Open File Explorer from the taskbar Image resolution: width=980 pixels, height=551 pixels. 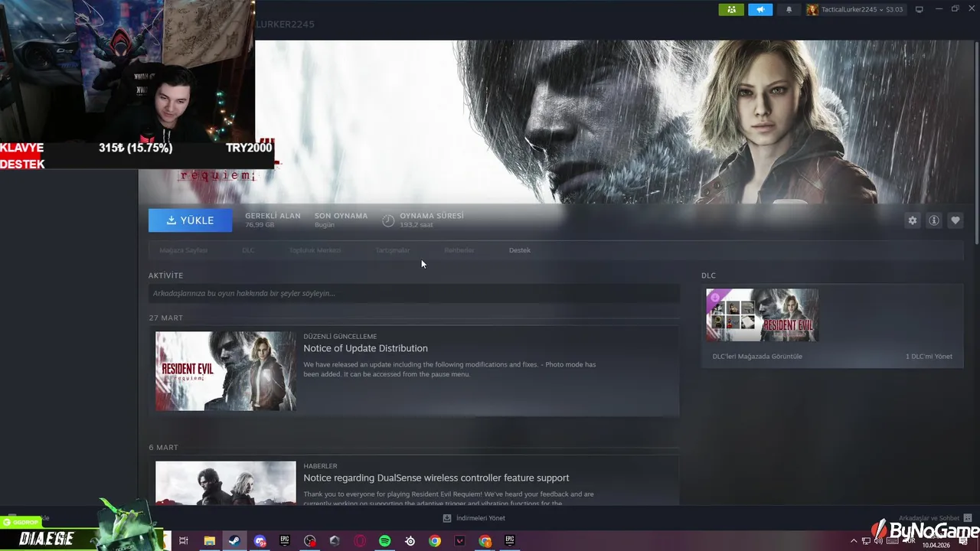209,541
